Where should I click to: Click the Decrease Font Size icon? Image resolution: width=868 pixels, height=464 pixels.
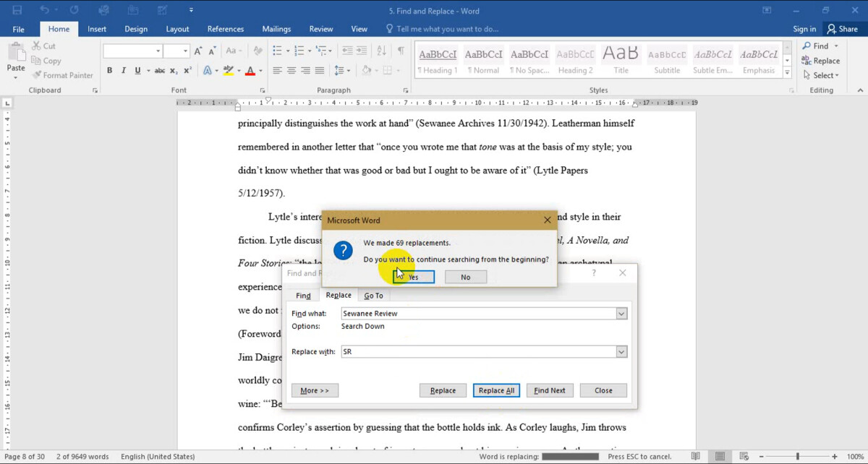tap(213, 51)
